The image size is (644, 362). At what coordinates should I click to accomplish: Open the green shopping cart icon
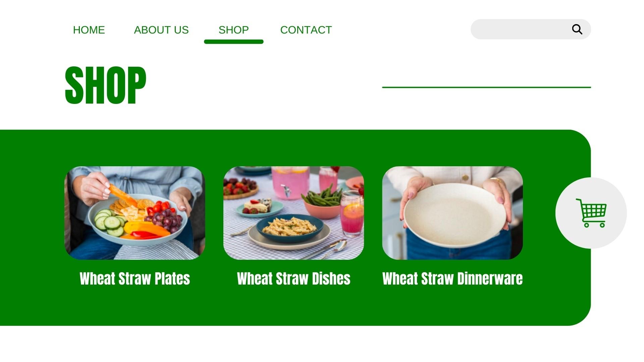pyautogui.click(x=591, y=213)
